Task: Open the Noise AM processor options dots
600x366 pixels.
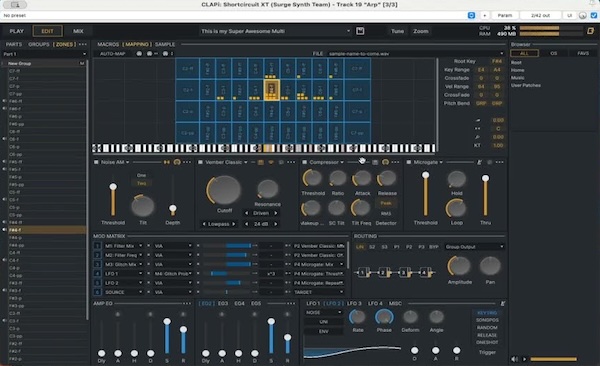Action: click(187, 162)
